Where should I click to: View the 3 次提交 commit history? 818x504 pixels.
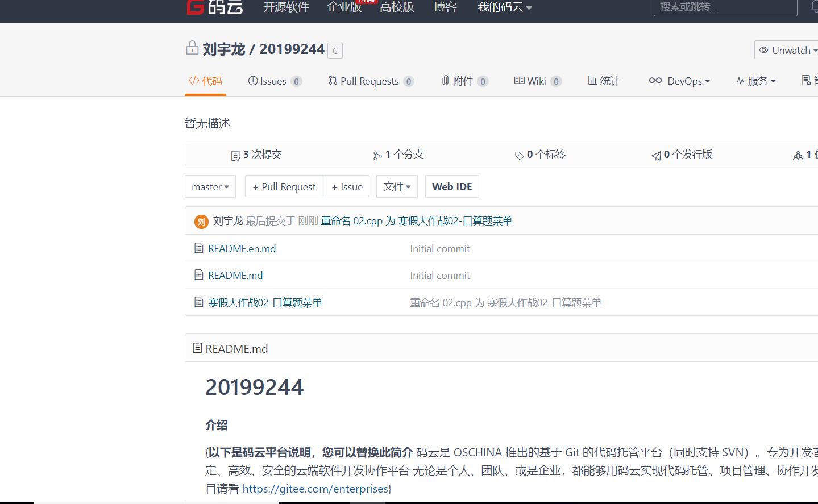point(256,155)
